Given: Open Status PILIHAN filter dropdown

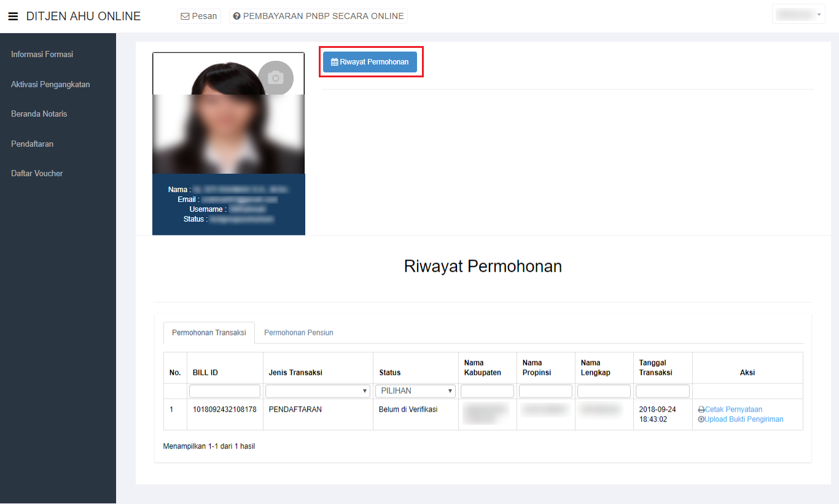Looking at the screenshot, I should tap(415, 391).
